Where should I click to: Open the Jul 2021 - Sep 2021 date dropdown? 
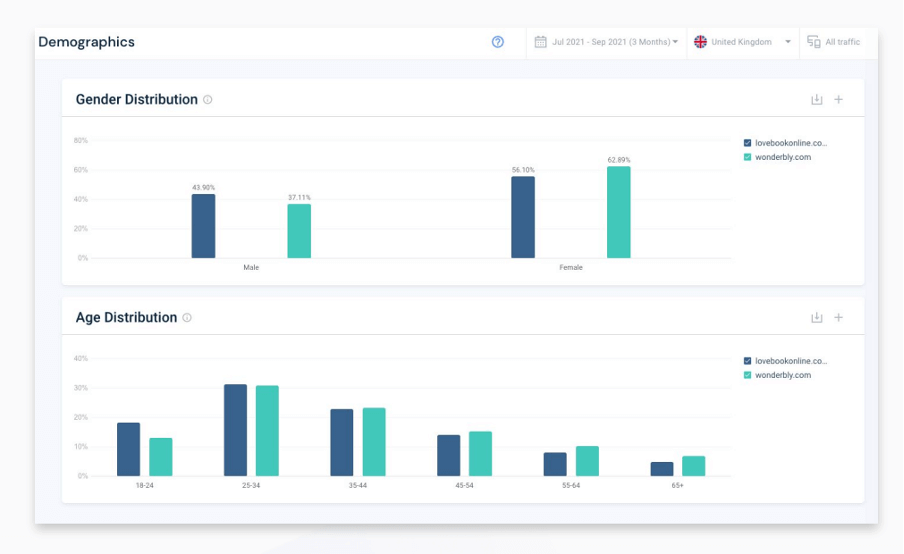click(614, 42)
